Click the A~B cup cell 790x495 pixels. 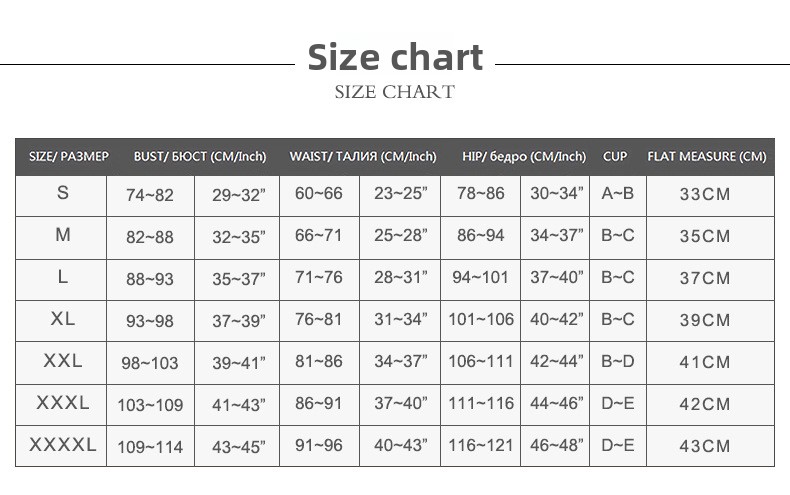point(618,194)
